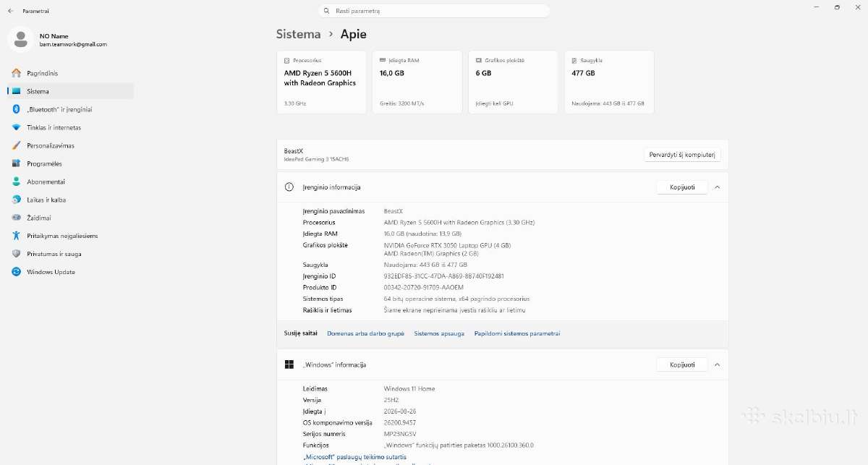Image resolution: width=868 pixels, height=465 pixels.
Task: Click the info icon beside Įrenginio informacija
Action: click(x=289, y=187)
